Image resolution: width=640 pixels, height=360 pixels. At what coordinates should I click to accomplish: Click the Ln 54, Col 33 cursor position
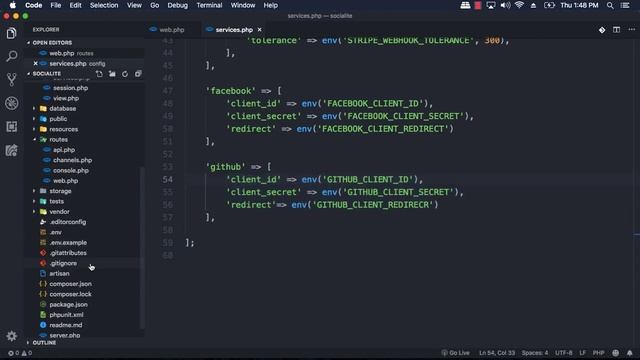497,353
